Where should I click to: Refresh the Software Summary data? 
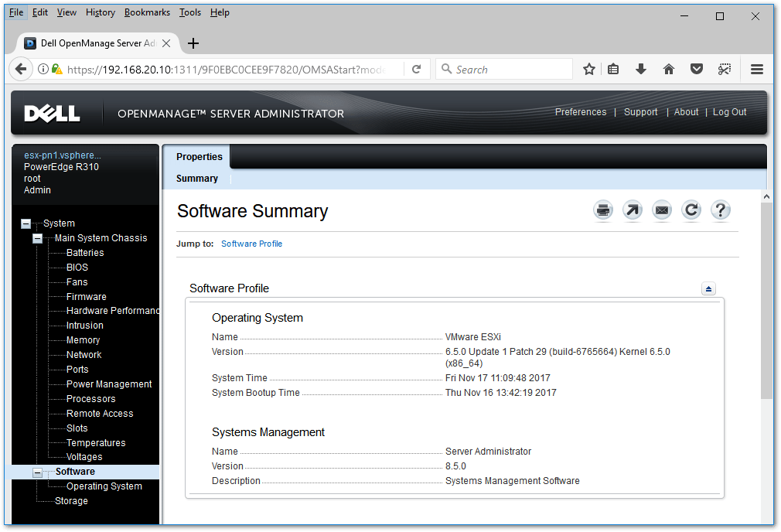tap(691, 210)
